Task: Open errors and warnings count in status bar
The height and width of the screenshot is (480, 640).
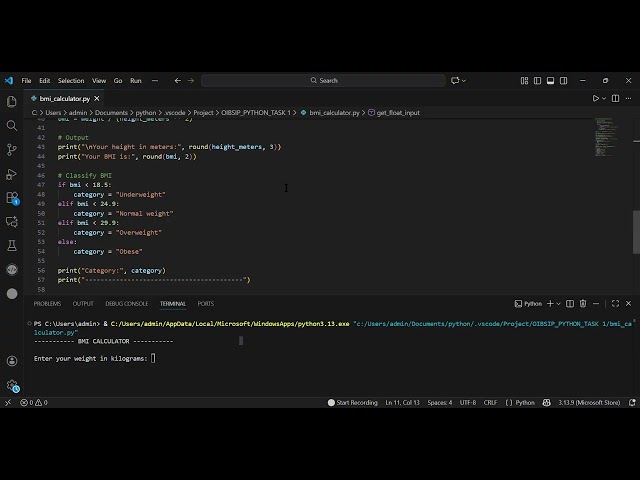Action: click(x=34, y=402)
